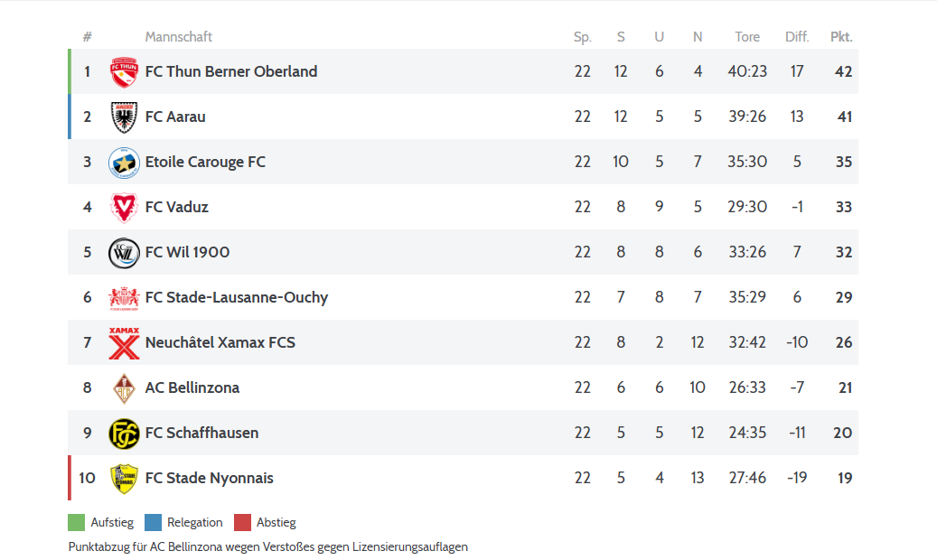Viewport: 937px width, 560px height.
Task: Click the Pkt. column header
Action: click(841, 37)
